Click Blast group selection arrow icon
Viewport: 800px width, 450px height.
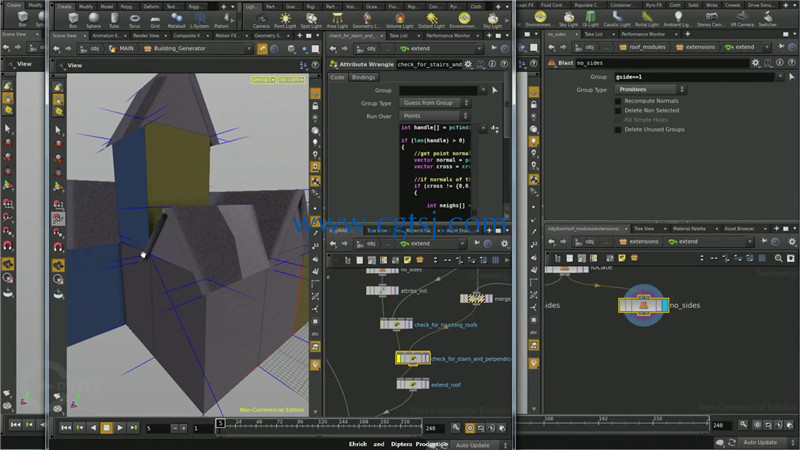click(791, 77)
